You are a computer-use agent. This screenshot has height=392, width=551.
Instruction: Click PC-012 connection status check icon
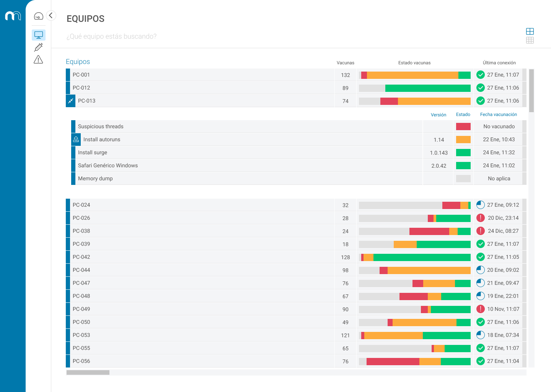coord(481,88)
